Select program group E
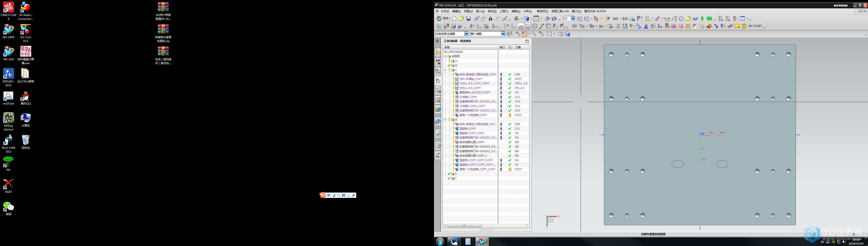This screenshot has width=868, height=246. click(x=456, y=174)
